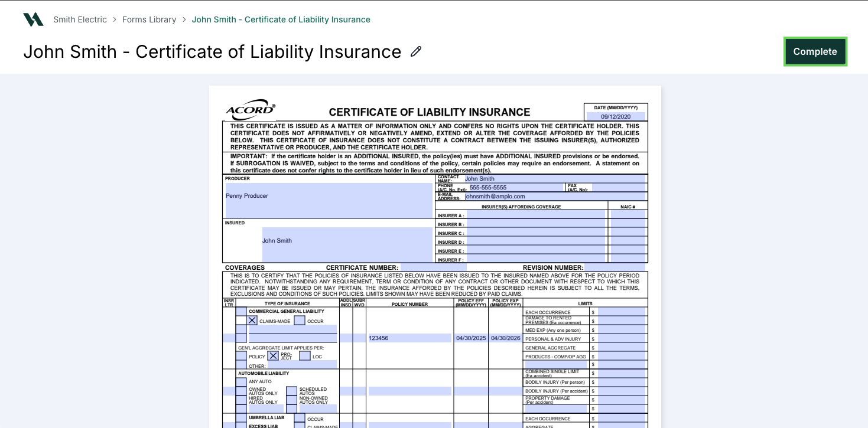This screenshot has height=428, width=868.
Task: Tick the Policy aggregate limit checkbox
Action: click(x=241, y=356)
